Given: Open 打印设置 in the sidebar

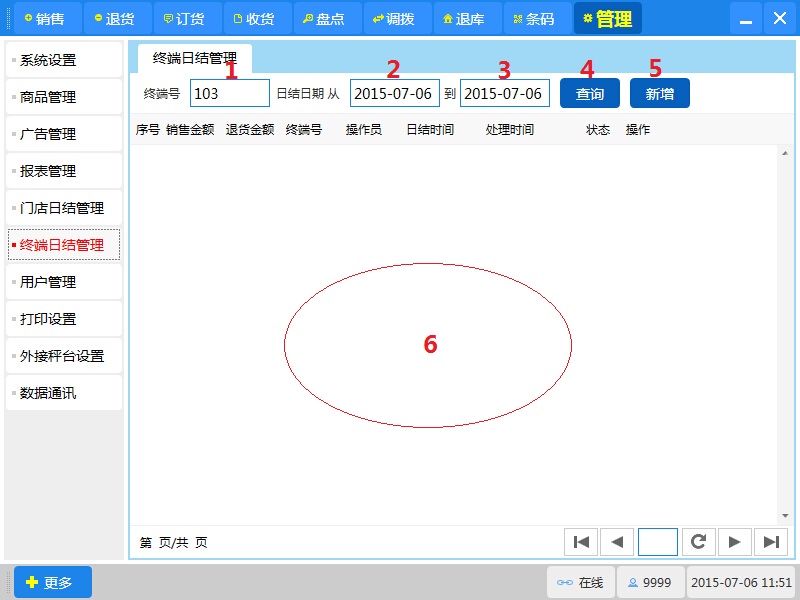Looking at the screenshot, I should tap(64, 319).
